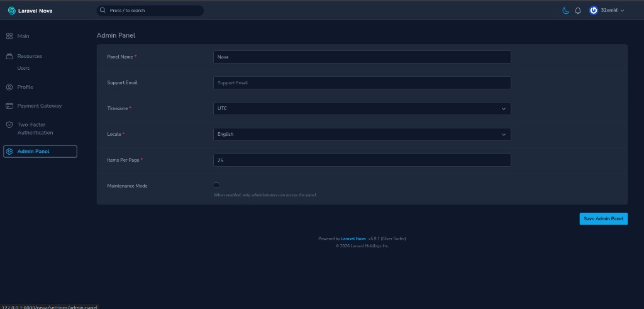
Task: Open Main in the sidebar
Action: [x=23, y=36]
